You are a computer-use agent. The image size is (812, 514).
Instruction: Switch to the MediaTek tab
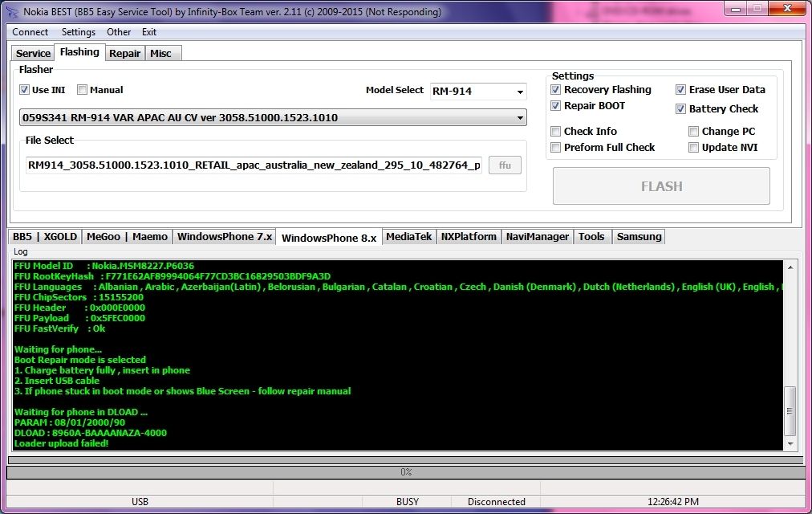pyautogui.click(x=409, y=237)
